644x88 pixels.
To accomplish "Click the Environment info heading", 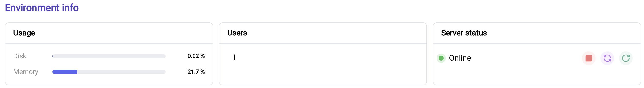I will [42, 8].
